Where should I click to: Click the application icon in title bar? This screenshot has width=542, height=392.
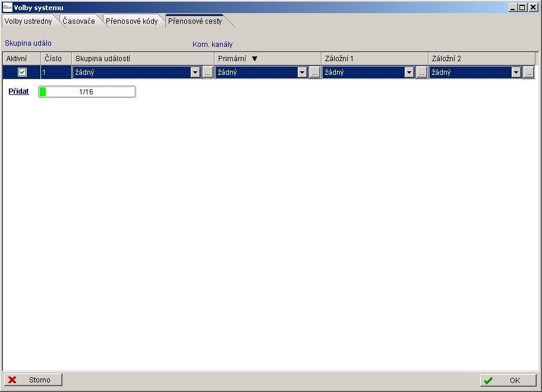(8, 8)
